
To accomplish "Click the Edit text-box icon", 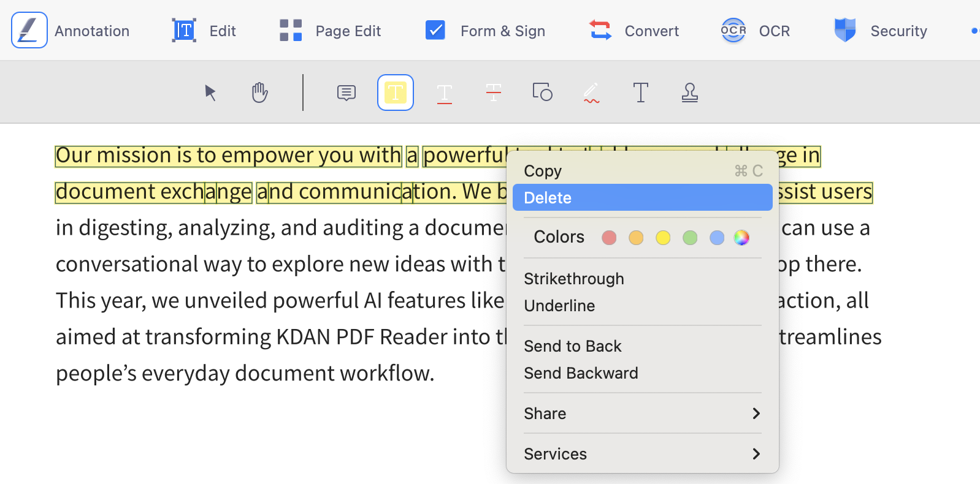I will (184, 30).
